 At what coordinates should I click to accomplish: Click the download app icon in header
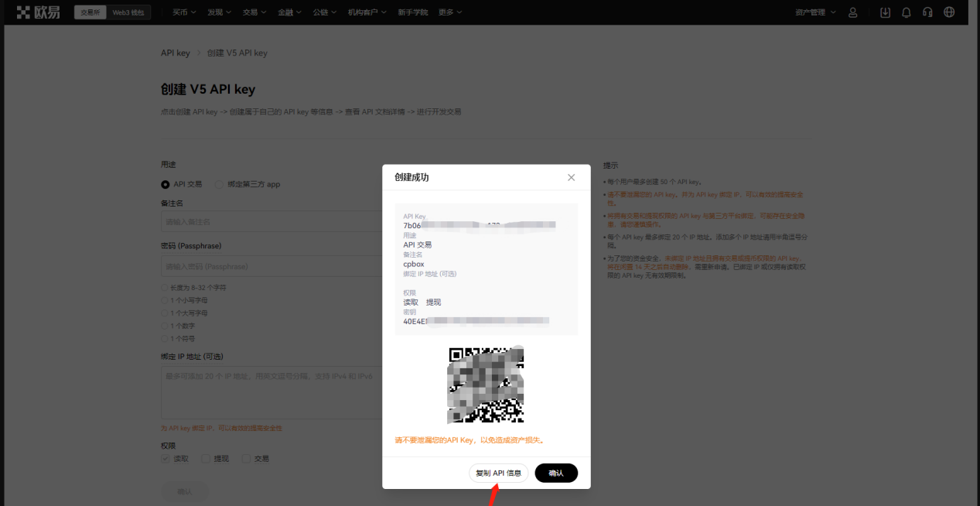[885, 12]
